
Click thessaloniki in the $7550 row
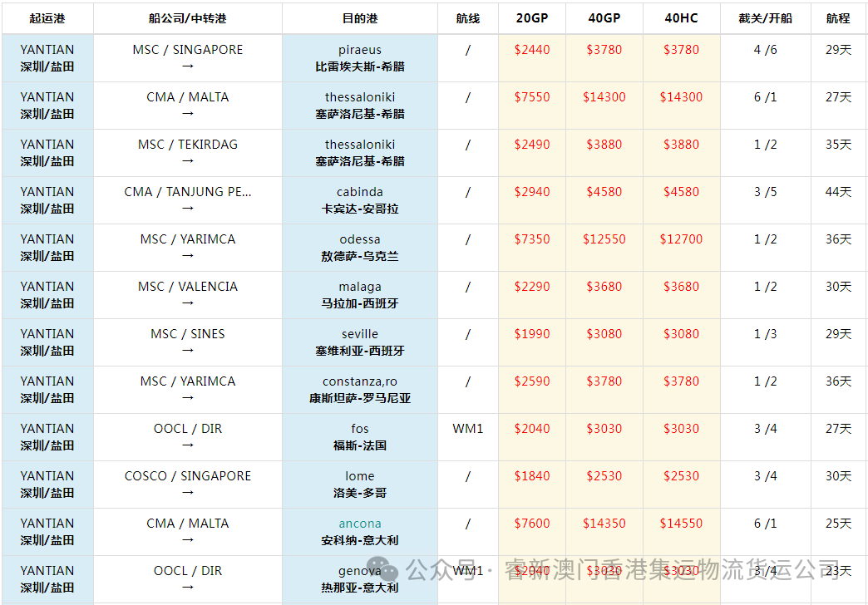pos(360,97)
